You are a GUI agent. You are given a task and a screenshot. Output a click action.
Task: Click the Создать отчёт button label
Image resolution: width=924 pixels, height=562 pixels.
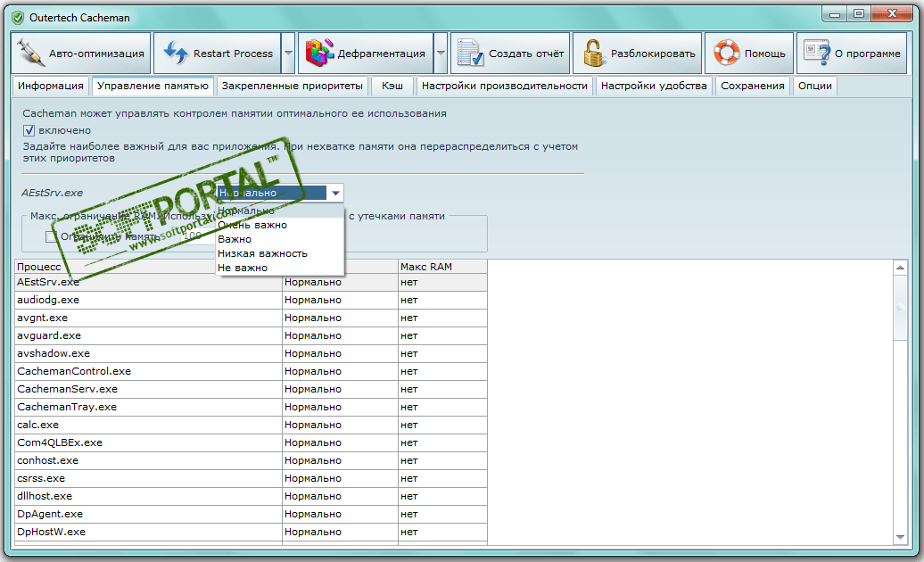click(x=526, y=54)
